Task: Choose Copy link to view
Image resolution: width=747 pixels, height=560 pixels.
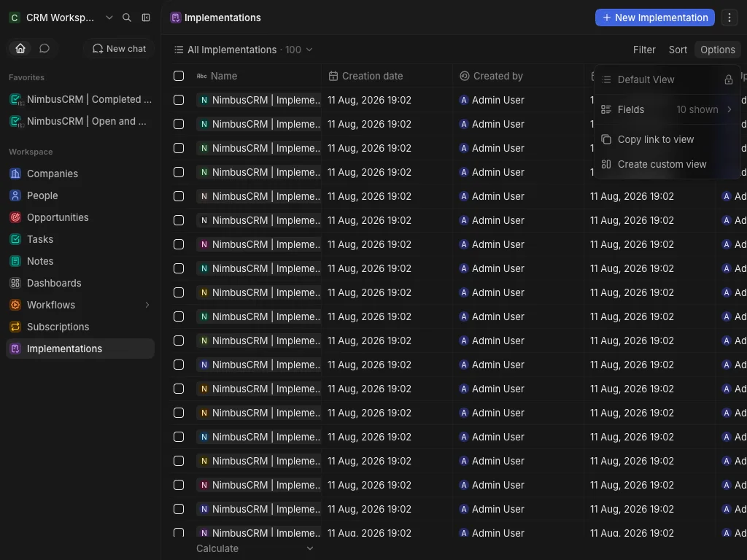Action: tap(667, 139)
